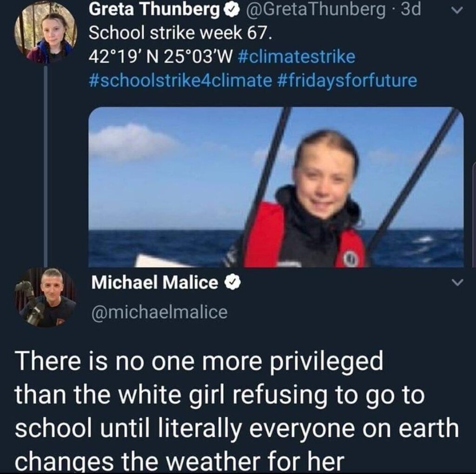Open the #climatestrike hashtag
476x474 pixels.
(x=297, y=57)
